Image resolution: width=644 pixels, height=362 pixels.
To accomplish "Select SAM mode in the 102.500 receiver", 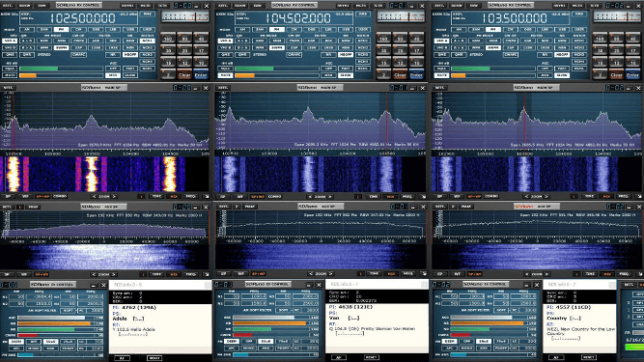I will point(43,30).
